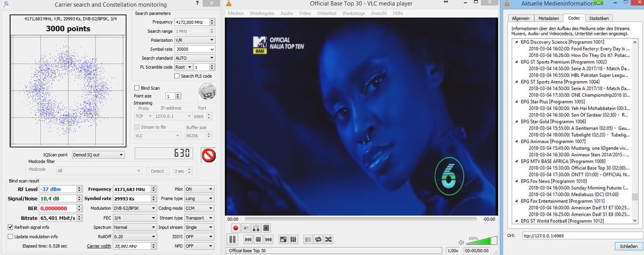
Task: Click the Ort location field
Action: pos(583,235)
